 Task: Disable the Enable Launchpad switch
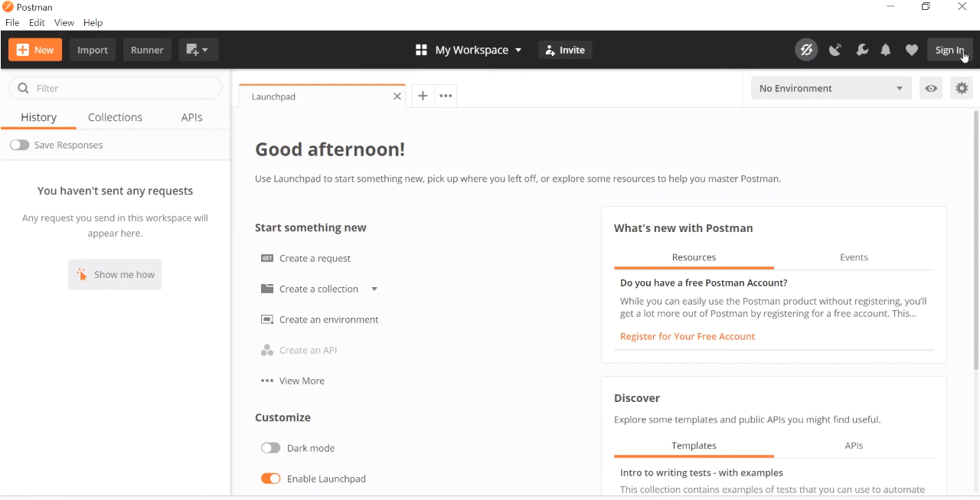(270, 479)
